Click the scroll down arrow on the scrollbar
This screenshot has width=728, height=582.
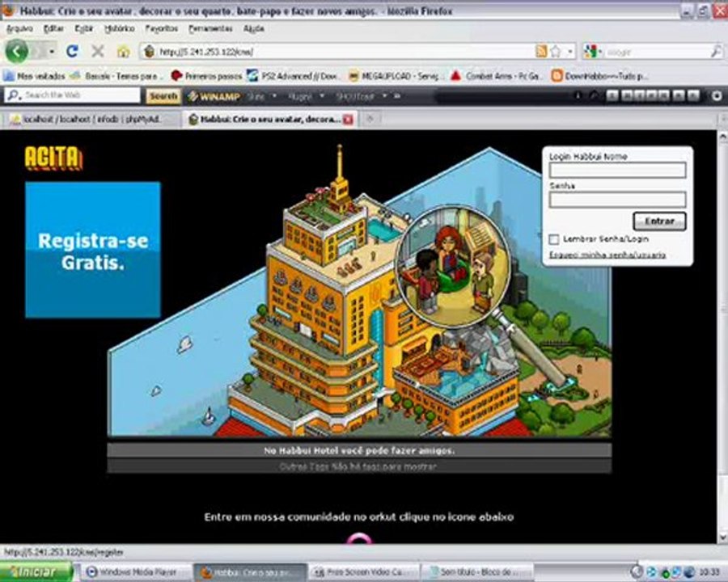click(723, 538)
